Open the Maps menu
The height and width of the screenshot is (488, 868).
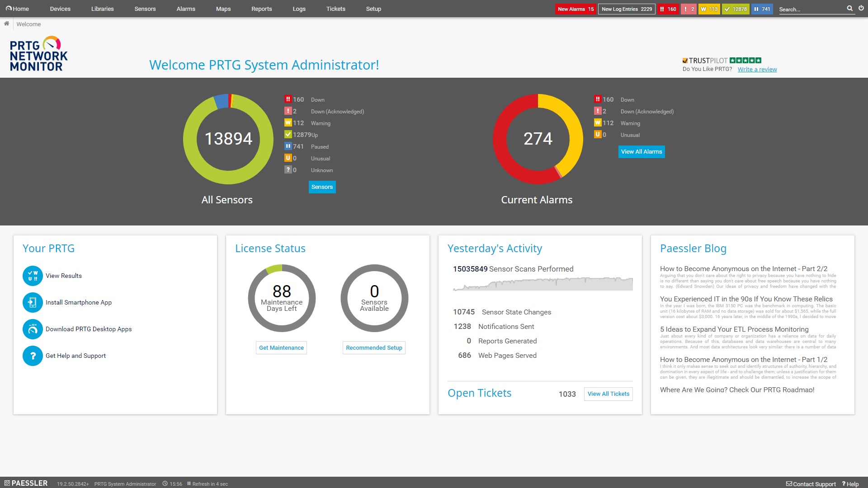pos(223,9)
